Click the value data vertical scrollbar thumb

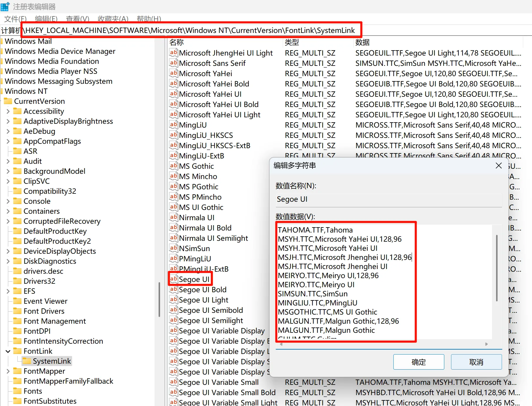click(497, 268)
